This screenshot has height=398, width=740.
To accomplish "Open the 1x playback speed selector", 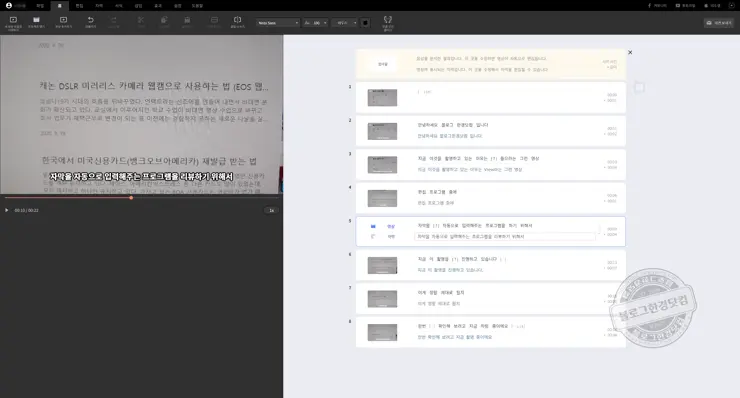I will (x=271, y=211).
